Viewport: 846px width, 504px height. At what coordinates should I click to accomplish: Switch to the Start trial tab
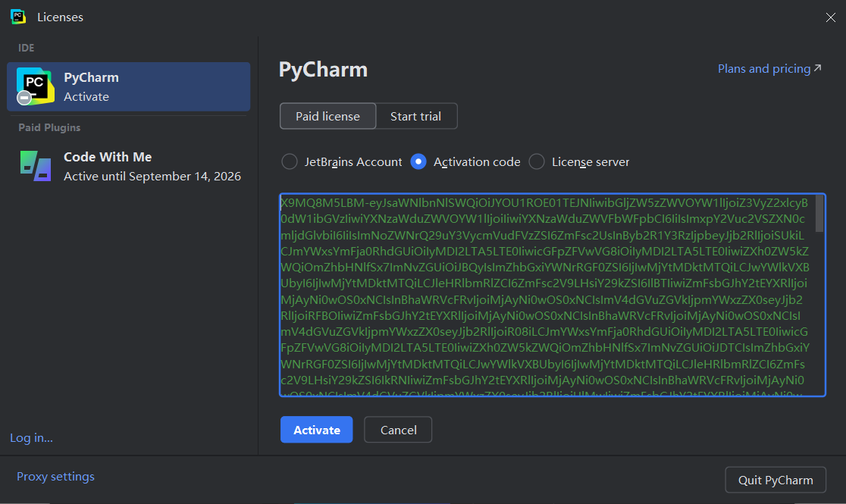416,116
